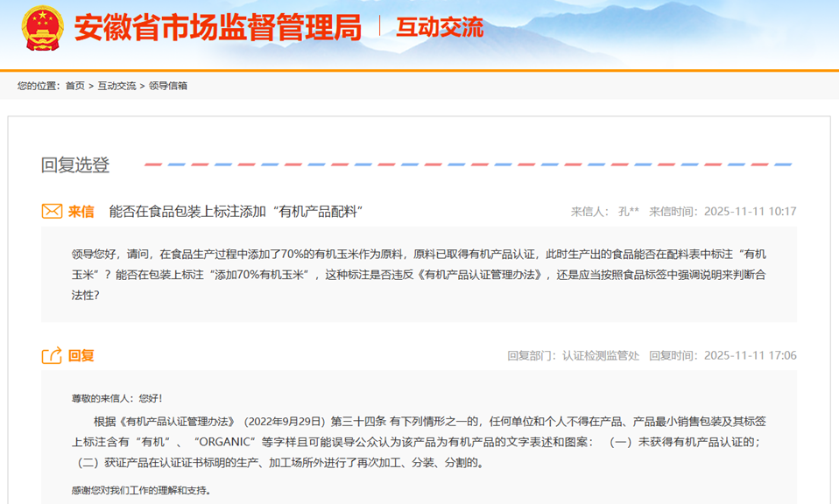Open the 互动交流 breadcrumb link
Viewport: 839px width, 504px height.
tap(116, 86)
